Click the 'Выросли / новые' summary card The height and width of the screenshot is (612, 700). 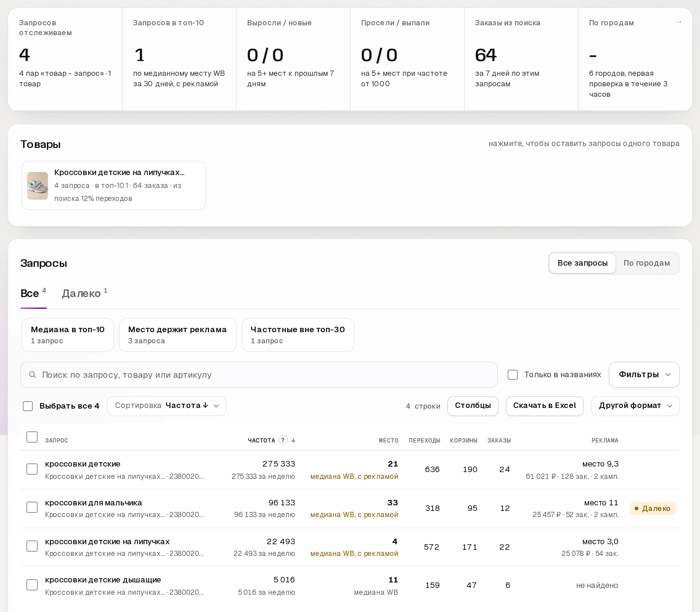[x=293, y=59]
